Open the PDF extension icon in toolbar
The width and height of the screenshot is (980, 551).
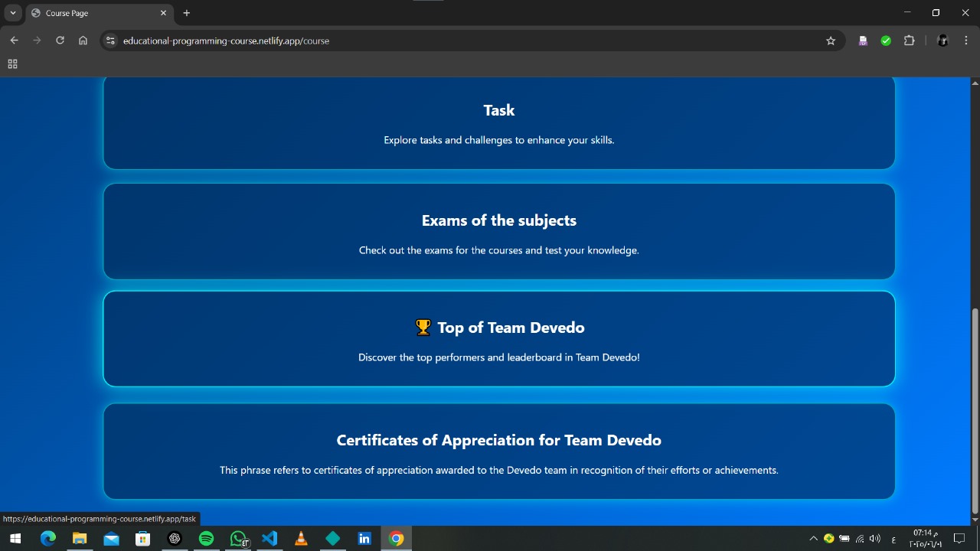click(x=863, y=41)
